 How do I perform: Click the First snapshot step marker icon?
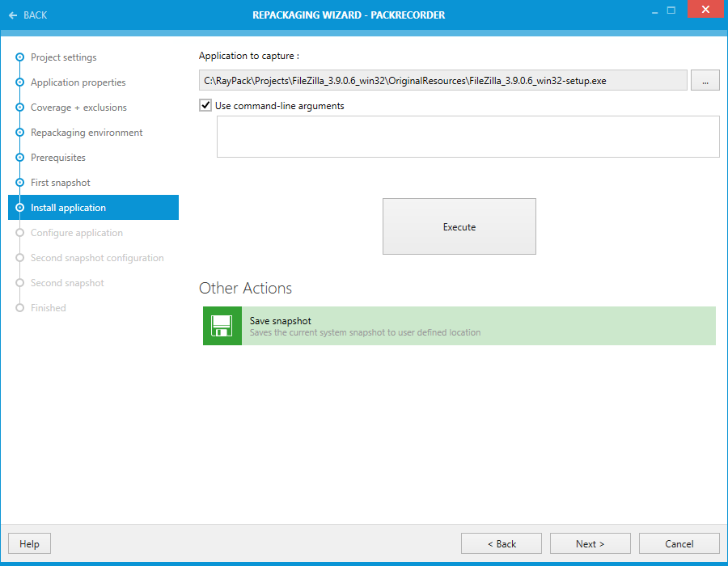[19, 182]
